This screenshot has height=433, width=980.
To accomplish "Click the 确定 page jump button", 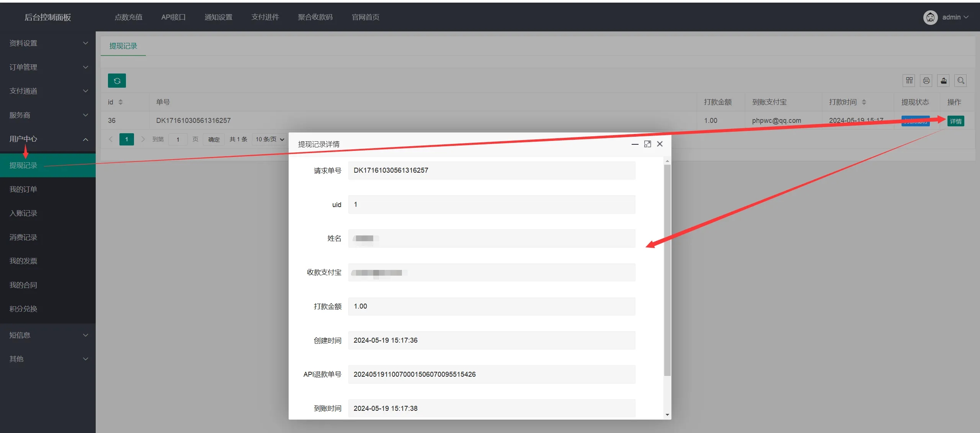I will pyautogui.click(x=214, y=139).
